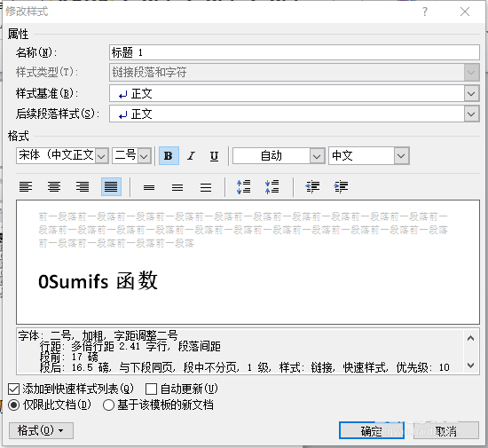The image size is (488, 448).
Task: Click preview text 0Sumifs 函数
Action: 98,281
